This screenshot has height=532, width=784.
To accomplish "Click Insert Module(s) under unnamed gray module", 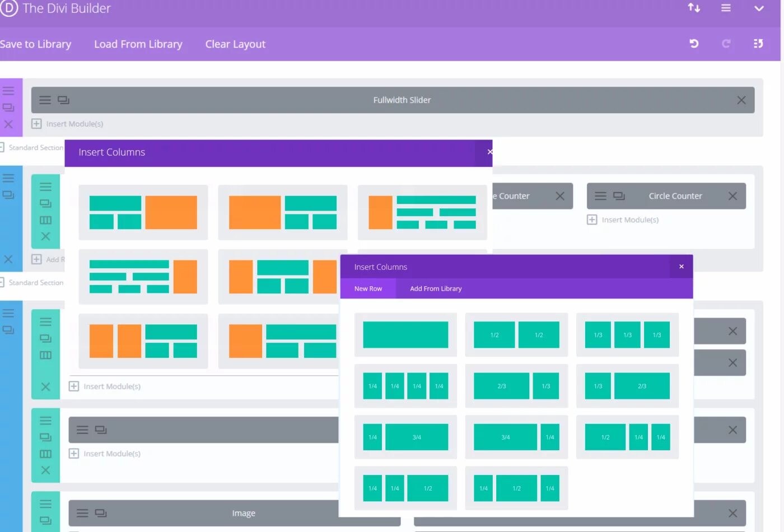I will pos(105,454).
